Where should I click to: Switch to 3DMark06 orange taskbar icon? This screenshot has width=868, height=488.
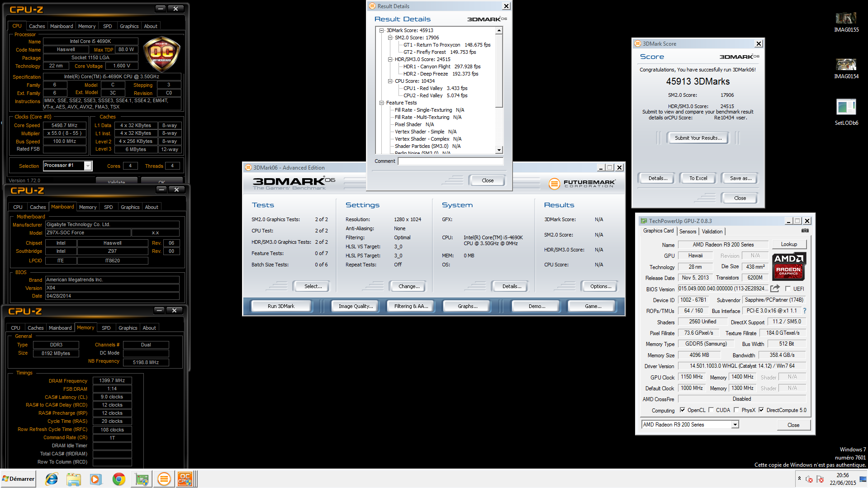[164, 479]
